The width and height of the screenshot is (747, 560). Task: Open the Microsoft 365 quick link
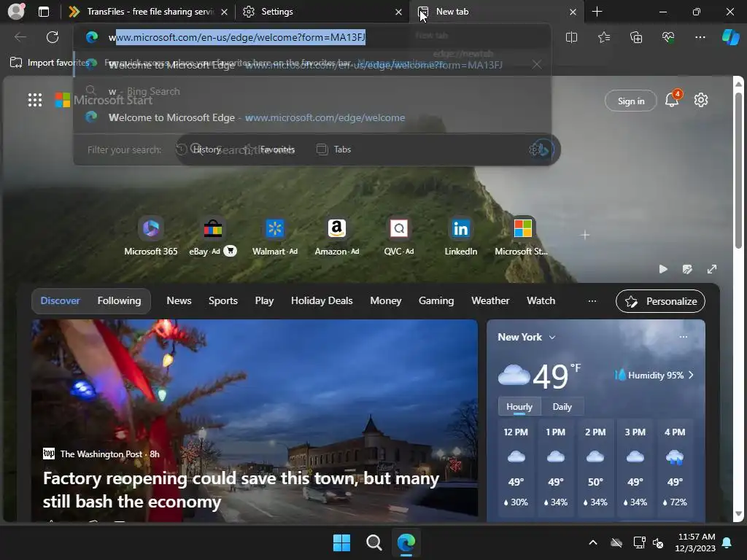[x=150, y=237]
